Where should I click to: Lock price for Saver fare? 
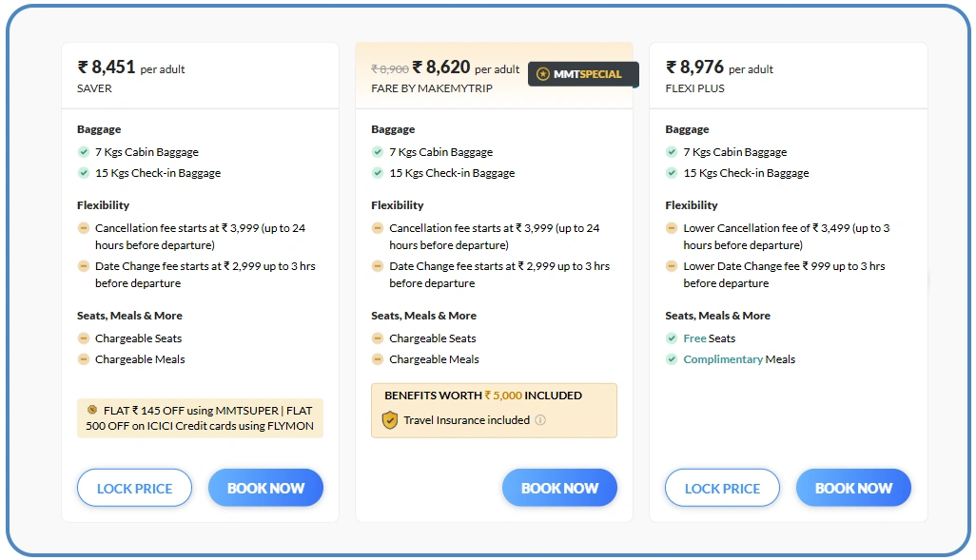point(134,488)
